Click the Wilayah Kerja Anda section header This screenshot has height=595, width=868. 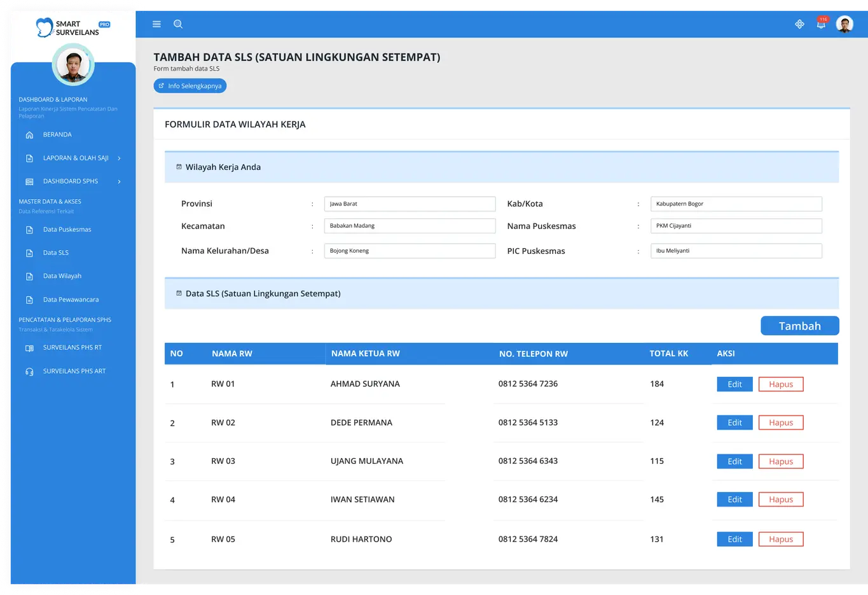(502, 167)
